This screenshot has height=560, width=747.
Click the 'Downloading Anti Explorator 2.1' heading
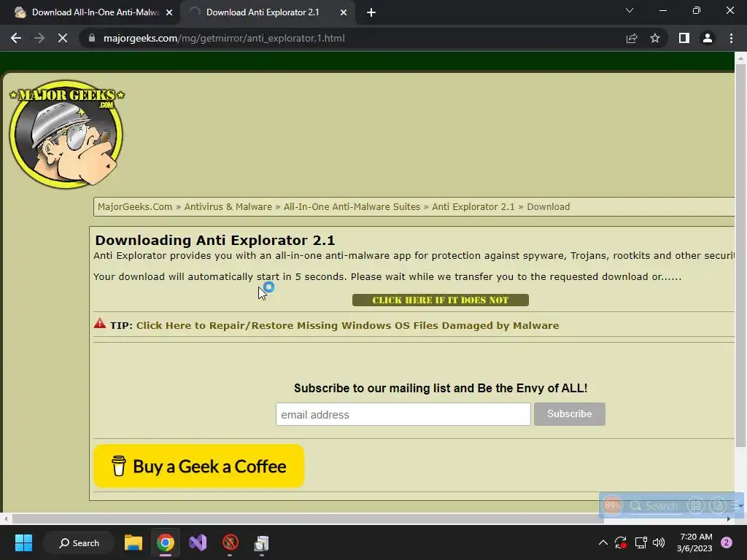[x=215, y=240]
